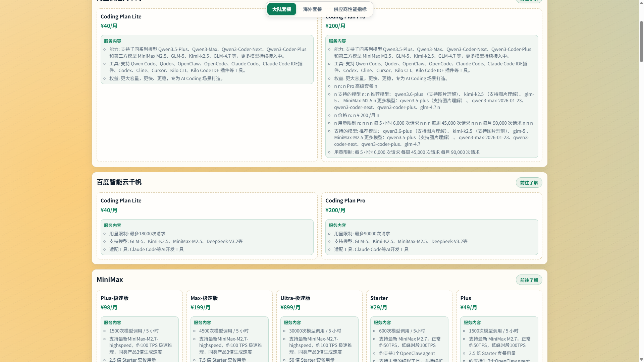Select the Baidu Coding Plan Lite title
644x362 pixels.
point(121,200)
